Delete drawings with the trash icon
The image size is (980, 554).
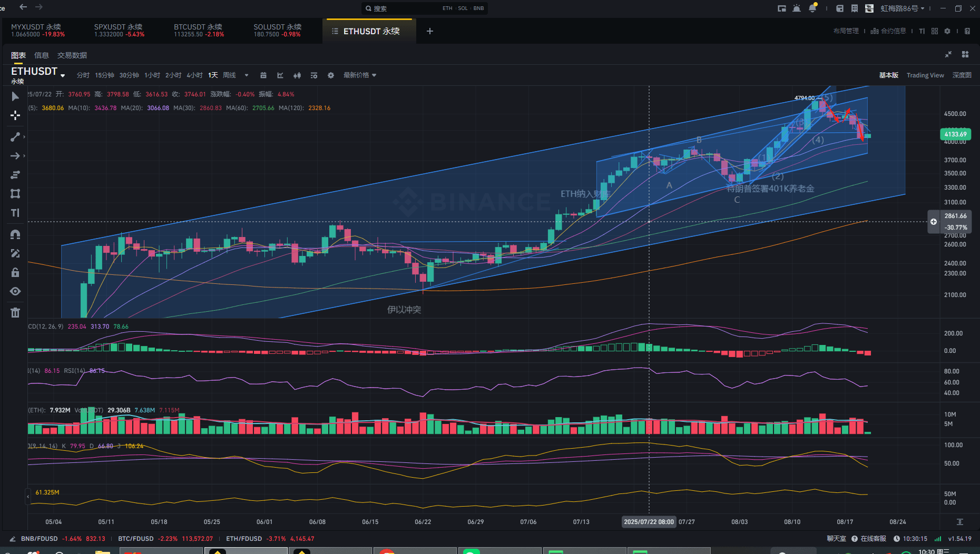tap(15, 313)
